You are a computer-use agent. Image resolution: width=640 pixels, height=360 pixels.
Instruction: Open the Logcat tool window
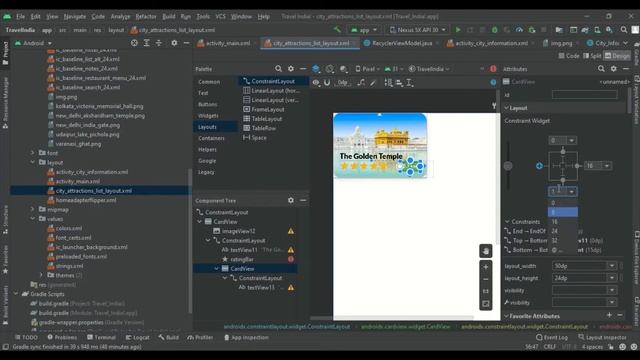point(138,338)
